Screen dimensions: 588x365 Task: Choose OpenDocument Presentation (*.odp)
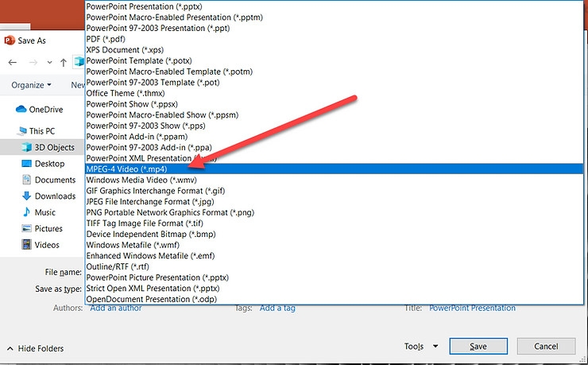point(334,299)
